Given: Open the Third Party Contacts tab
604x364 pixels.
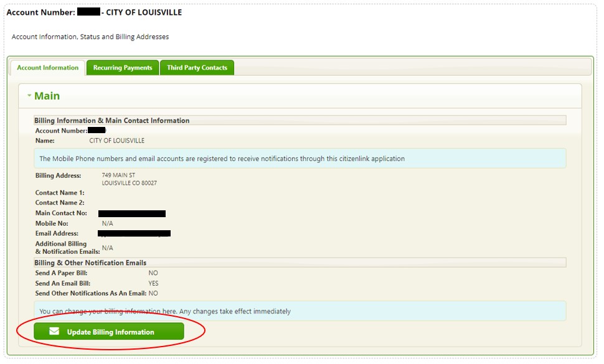Looking at the screenshot, I should point(197,68).
